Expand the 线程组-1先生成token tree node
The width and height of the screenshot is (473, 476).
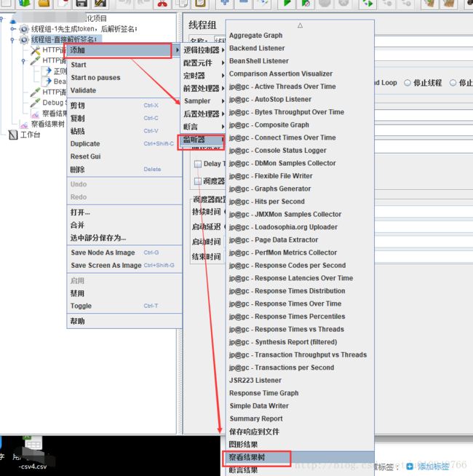point(12,29)
